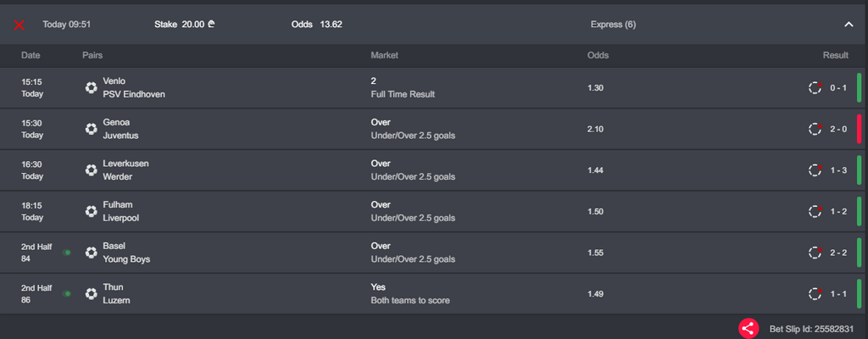The height and width of the screenshot is (339, 868).
Task: Click soccer ball icon for Venlo match
Action: [91, 88]
